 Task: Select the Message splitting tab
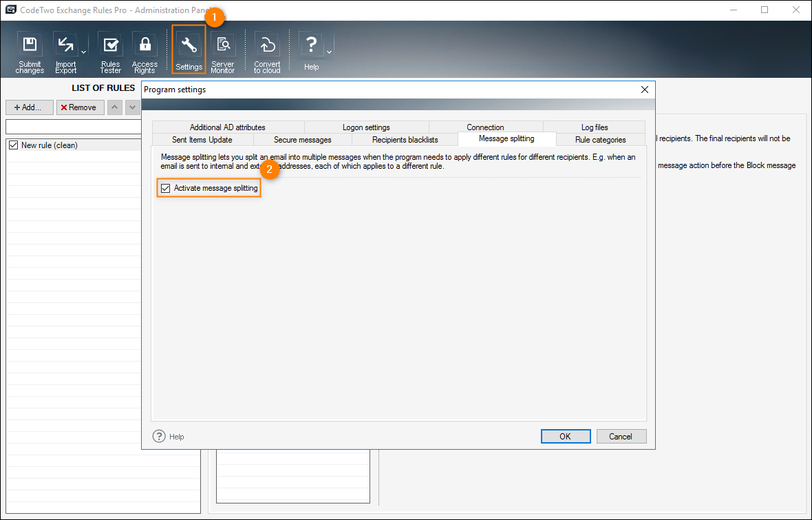coord(507,139)
